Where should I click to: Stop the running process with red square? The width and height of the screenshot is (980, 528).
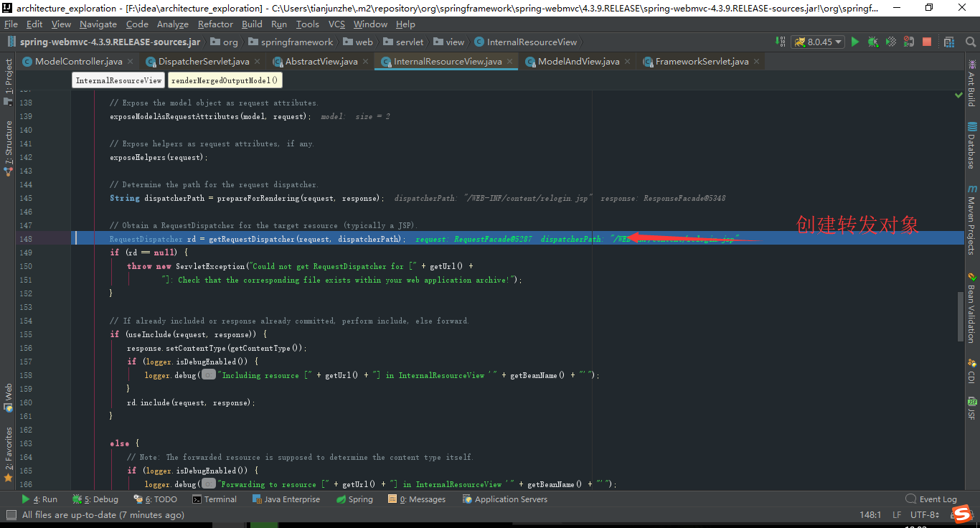point(926,42)
